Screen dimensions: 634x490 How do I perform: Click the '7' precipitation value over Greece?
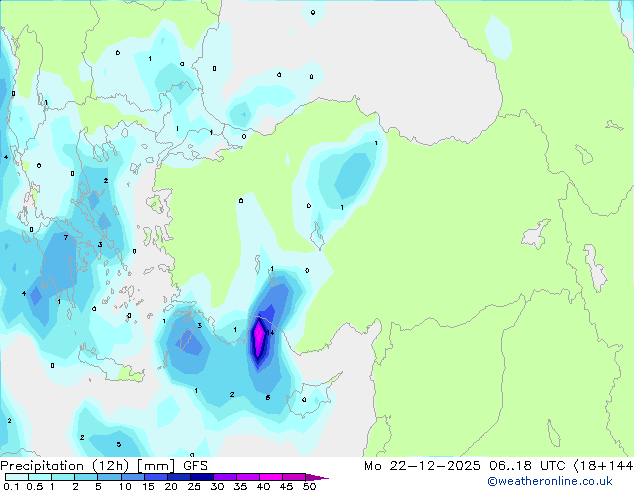tap(66, 237)
